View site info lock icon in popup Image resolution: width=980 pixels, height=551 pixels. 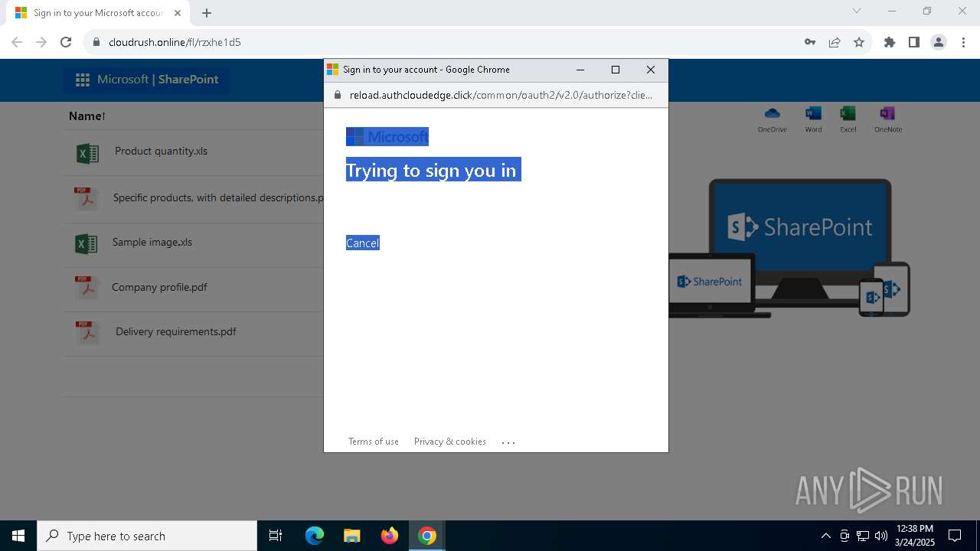(x=338, y=95)
